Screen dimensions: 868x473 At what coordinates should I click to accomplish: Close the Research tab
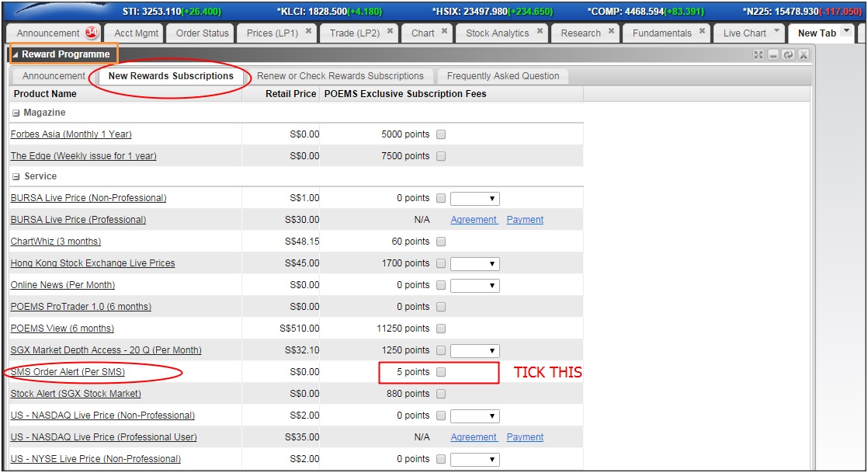click(611, 31)
